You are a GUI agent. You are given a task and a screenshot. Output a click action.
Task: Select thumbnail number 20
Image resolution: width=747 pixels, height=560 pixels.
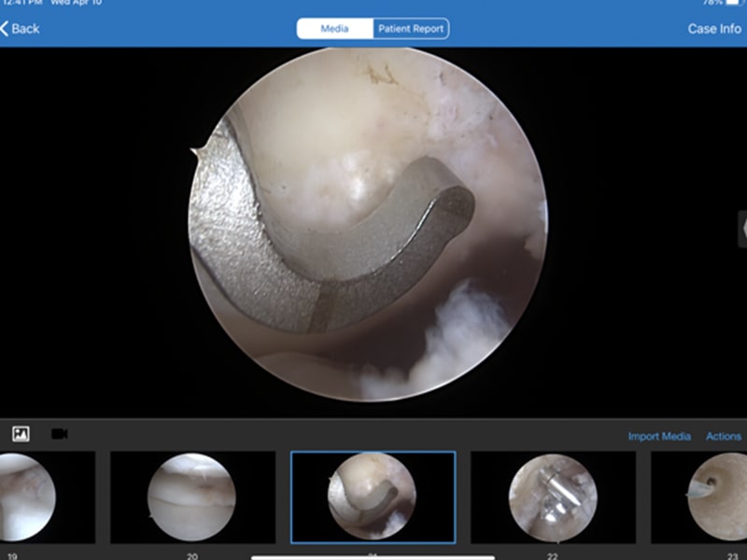(192, 497)
